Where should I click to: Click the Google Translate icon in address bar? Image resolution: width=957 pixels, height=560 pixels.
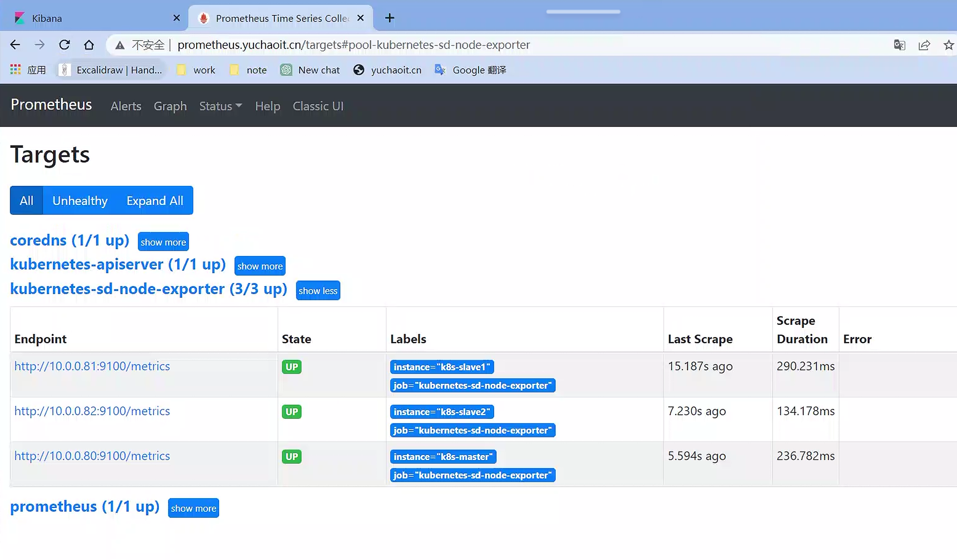[899, 45]
